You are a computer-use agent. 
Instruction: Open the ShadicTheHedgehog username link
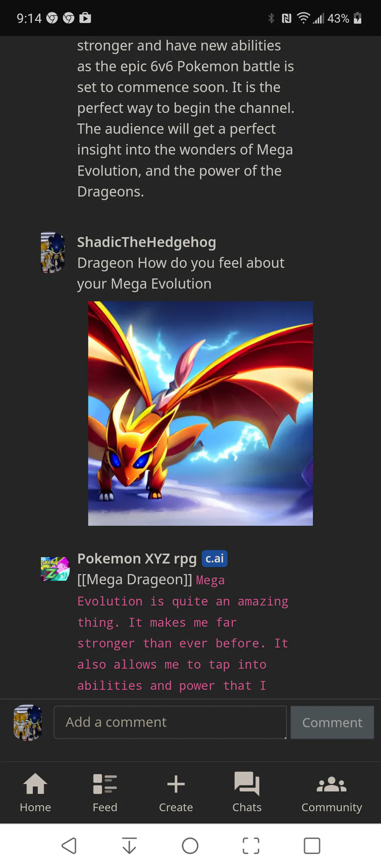tap(146, 242)
